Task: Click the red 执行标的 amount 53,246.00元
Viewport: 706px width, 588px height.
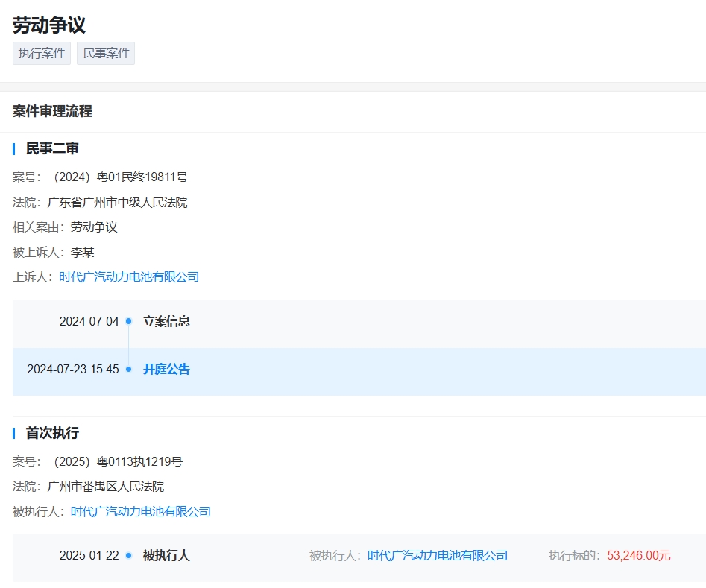Action: click(x=639, y=556)
